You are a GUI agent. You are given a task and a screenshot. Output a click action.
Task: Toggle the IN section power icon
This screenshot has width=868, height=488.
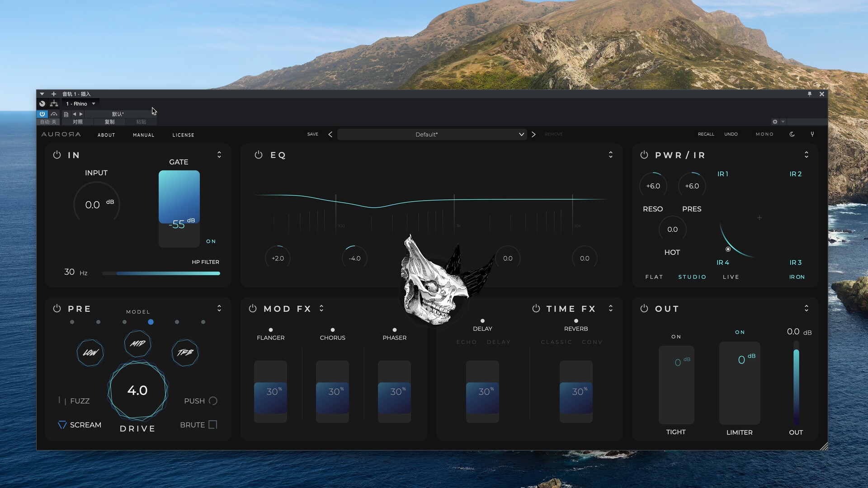57,155
